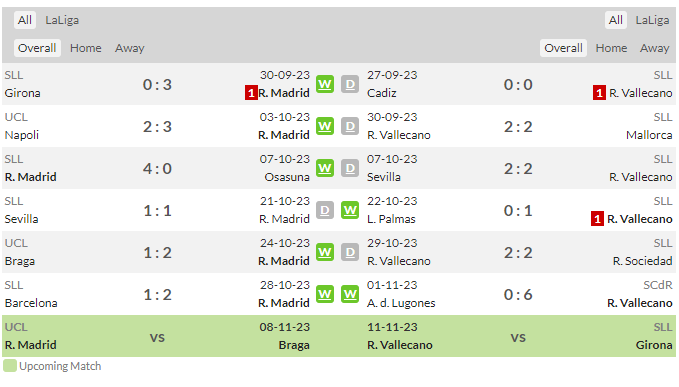Switch right panel to Home matches
Screen dimensions: 679x387
pos(611,48)
